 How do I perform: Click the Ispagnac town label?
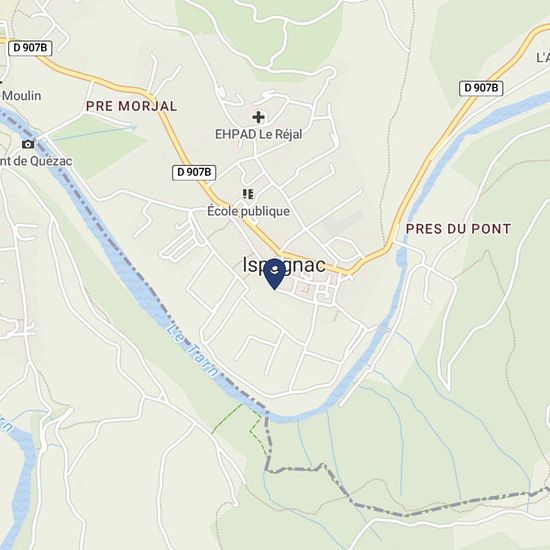tap(284, 265)
